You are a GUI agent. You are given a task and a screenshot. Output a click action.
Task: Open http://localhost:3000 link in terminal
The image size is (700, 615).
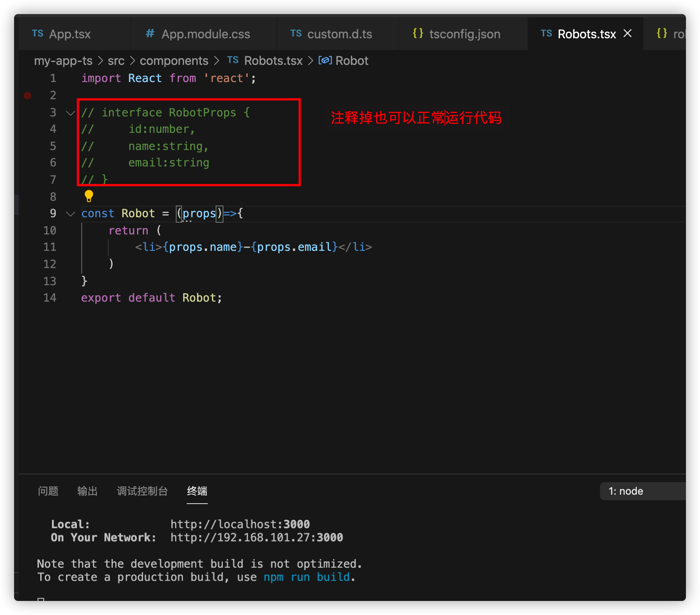(x=240, y=524)
